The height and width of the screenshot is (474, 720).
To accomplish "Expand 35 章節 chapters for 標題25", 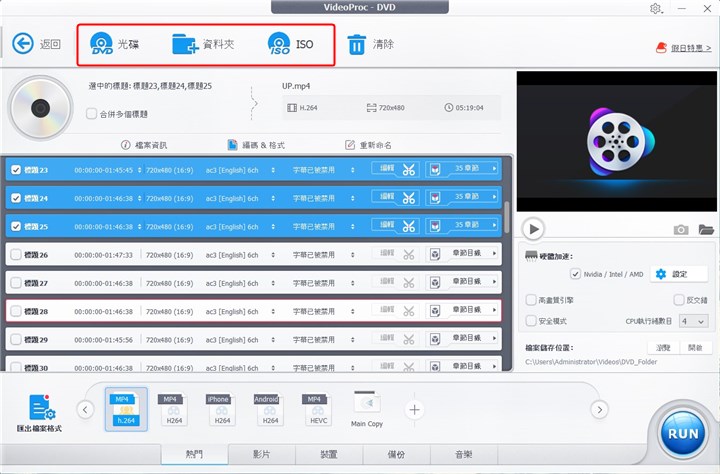I will 494,225.
